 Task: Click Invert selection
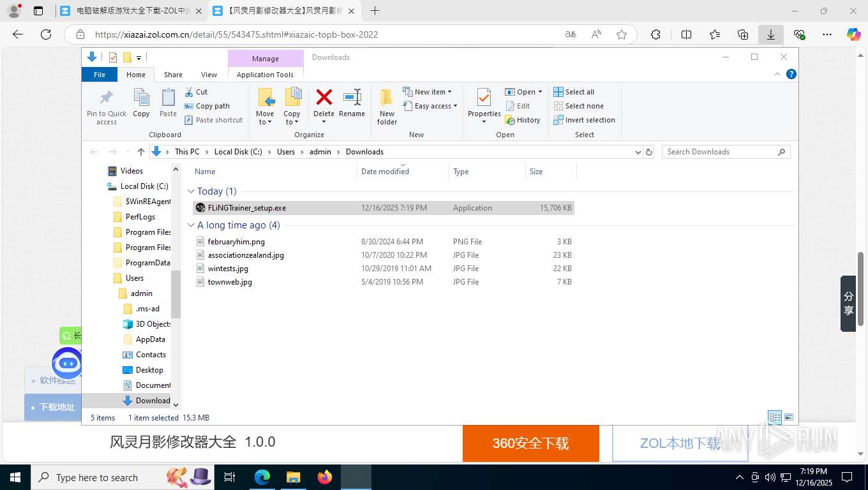(x=584, y=120)
